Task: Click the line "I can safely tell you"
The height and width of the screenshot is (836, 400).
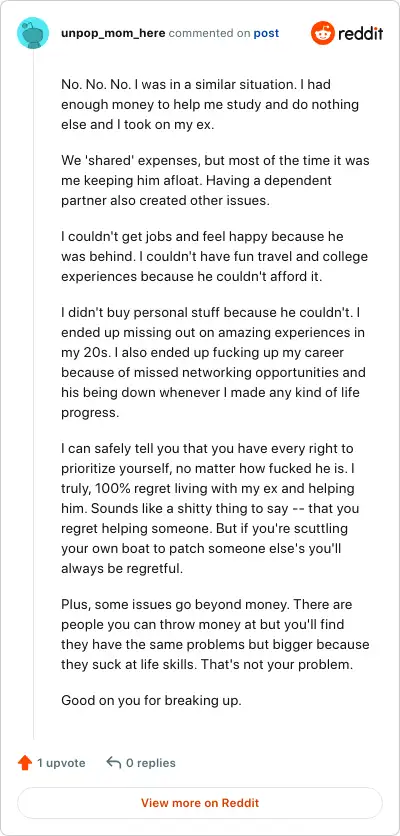Action: tap(207, 448)
